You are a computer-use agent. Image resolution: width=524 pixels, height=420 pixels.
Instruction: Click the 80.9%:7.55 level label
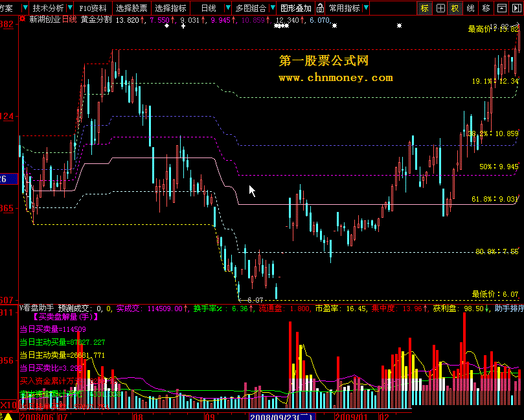click(497, 251)
